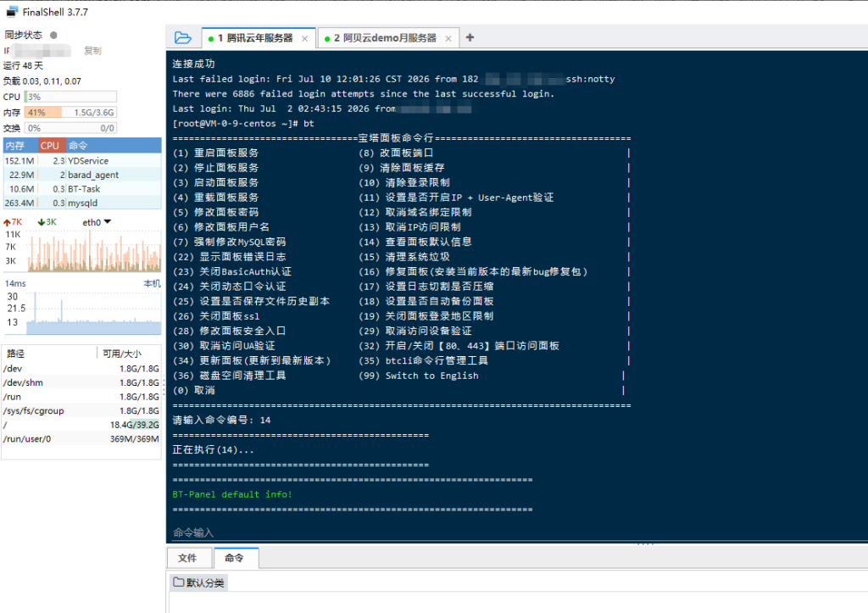The height and width of the screenshot is (613, 868).
Task: Click the sync status gray dot
Action: 53,35
